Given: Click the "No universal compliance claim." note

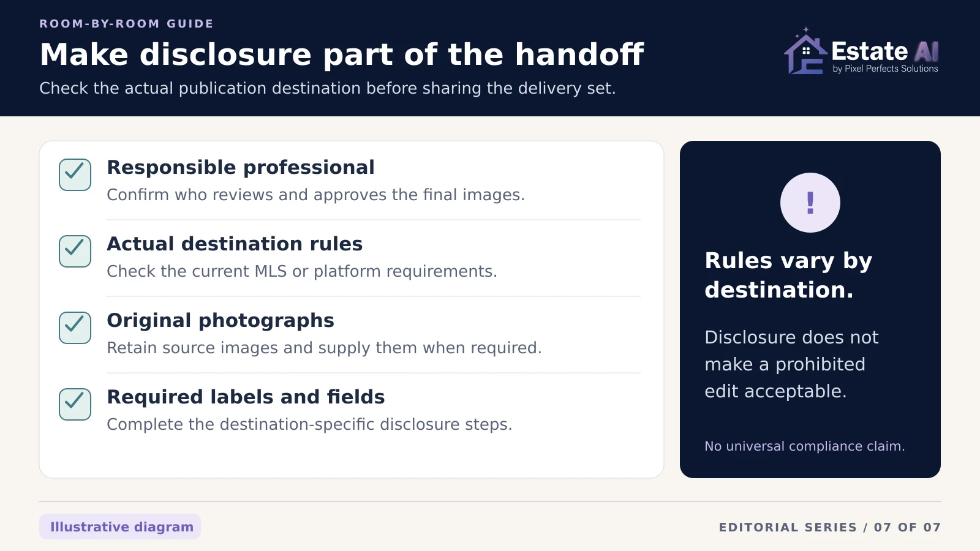Looking at the screenshot, I should click(x=805, y=446).
